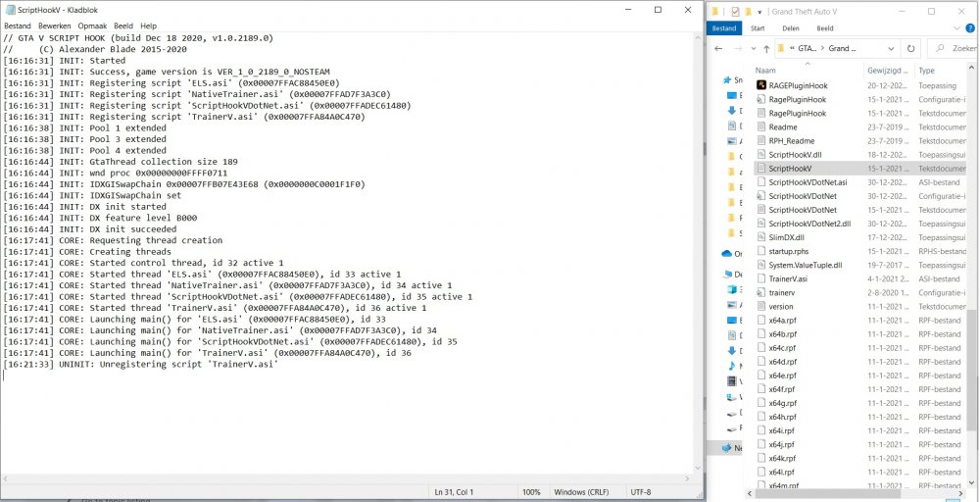Select the ScriptHookVDotNet.asi file icon
The height and width of the screenshot is (502, 980).
761,182
